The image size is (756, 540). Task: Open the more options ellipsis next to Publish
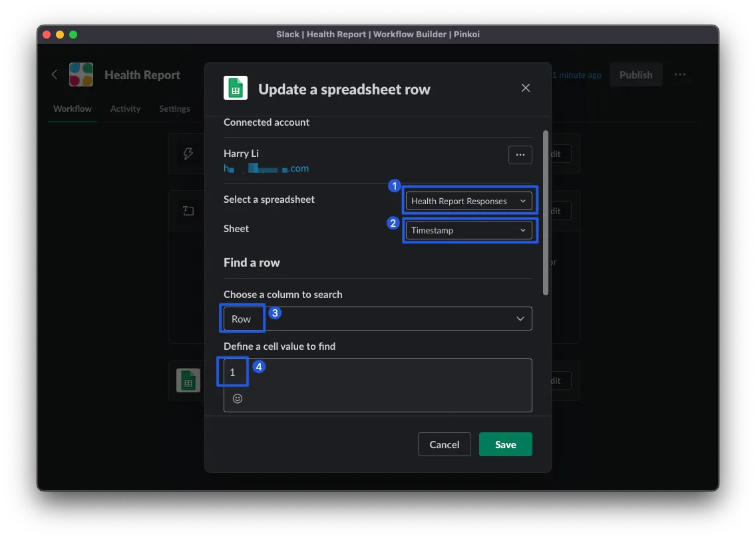click(x=679, y=74)
